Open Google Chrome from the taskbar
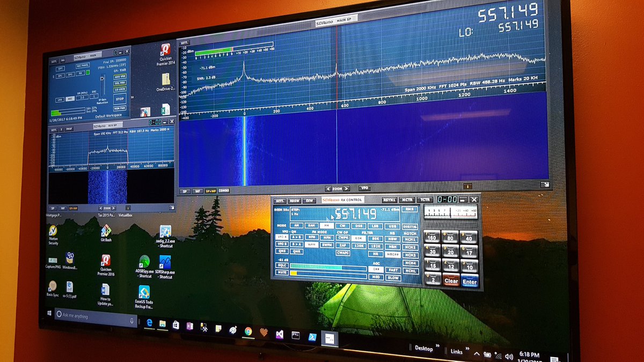 (248, 331)
